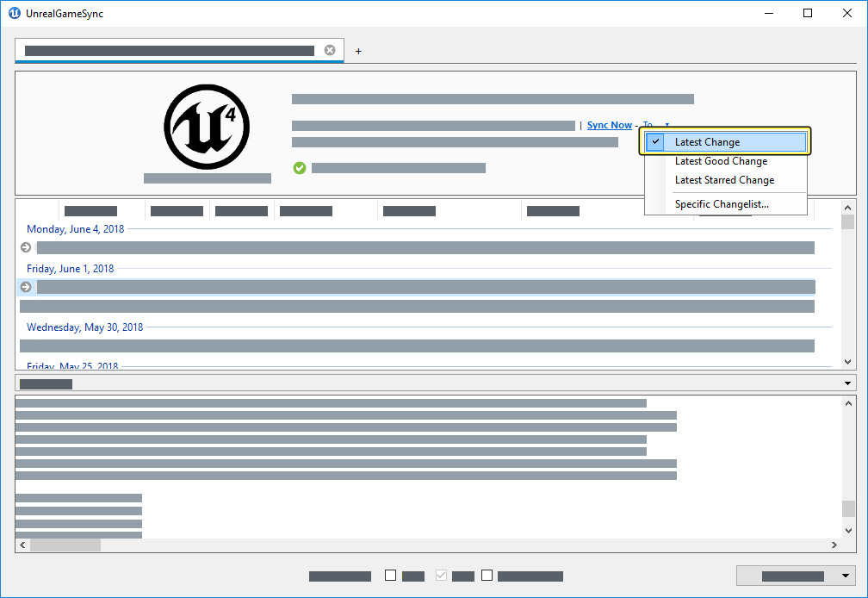Click the changelist scrollbar up arrow
Screen dimensions: 868x598
(847, 208)
